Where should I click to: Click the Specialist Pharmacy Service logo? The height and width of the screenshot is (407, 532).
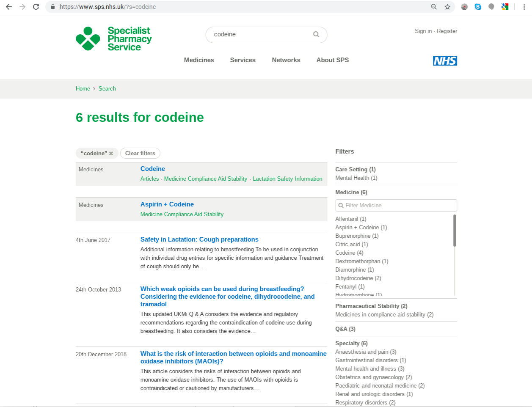click(x=113, y=39)
